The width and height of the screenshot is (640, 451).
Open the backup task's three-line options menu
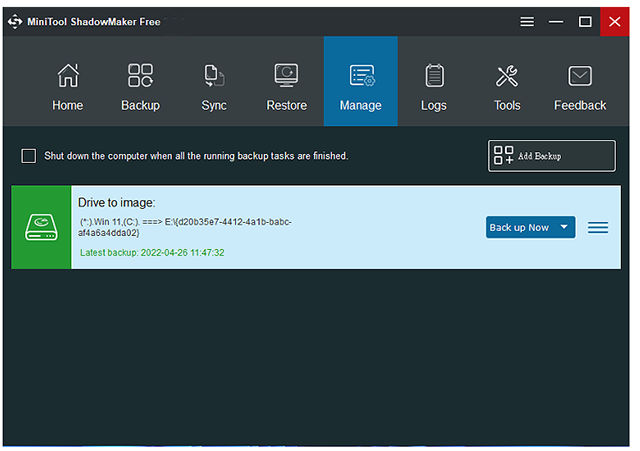click(x=598, y=227)
